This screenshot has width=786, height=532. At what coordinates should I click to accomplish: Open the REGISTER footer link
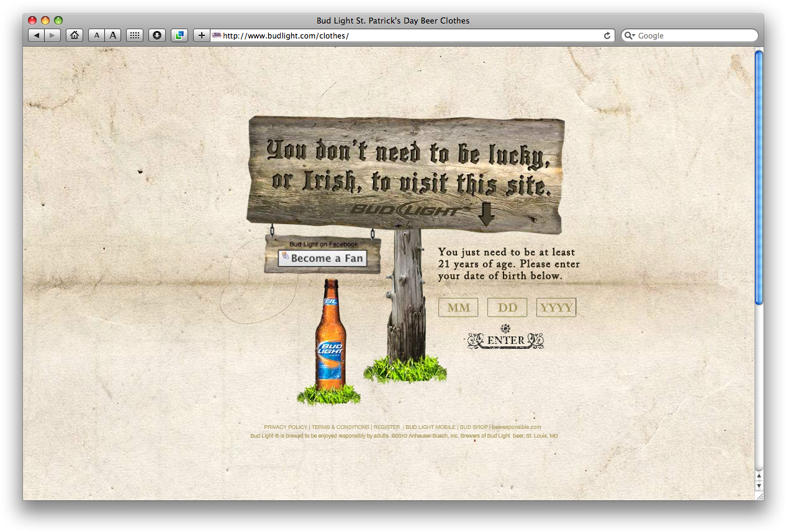click(387, 427)
